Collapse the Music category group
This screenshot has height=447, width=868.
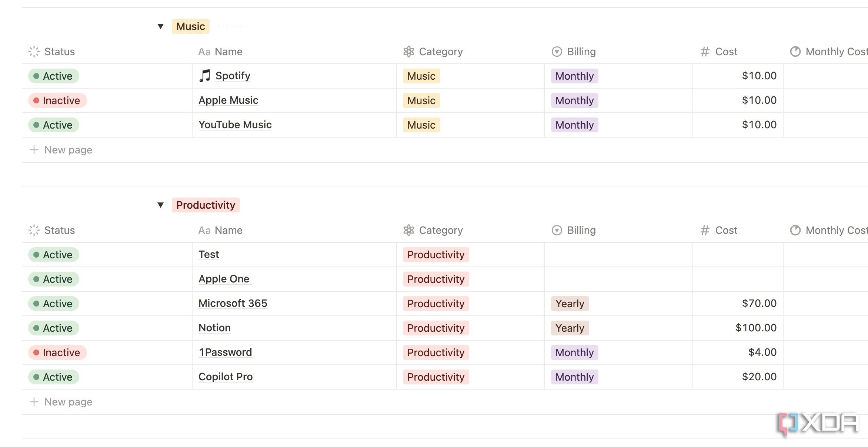point(160,26)
